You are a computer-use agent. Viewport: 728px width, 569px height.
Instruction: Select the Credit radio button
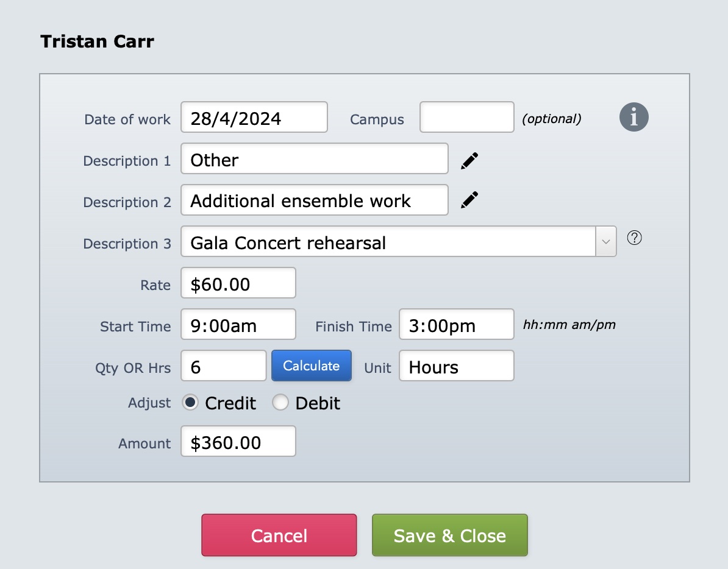(190, 402)
